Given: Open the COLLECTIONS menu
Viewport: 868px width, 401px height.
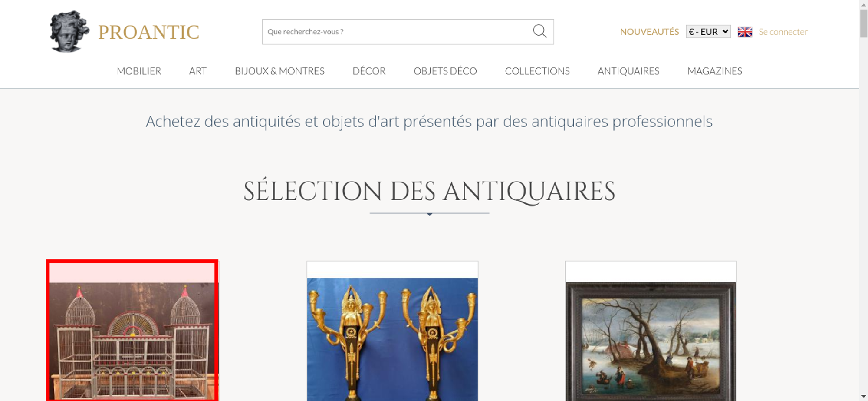Looking at the screenshot, I should click(x=537, y=71).
